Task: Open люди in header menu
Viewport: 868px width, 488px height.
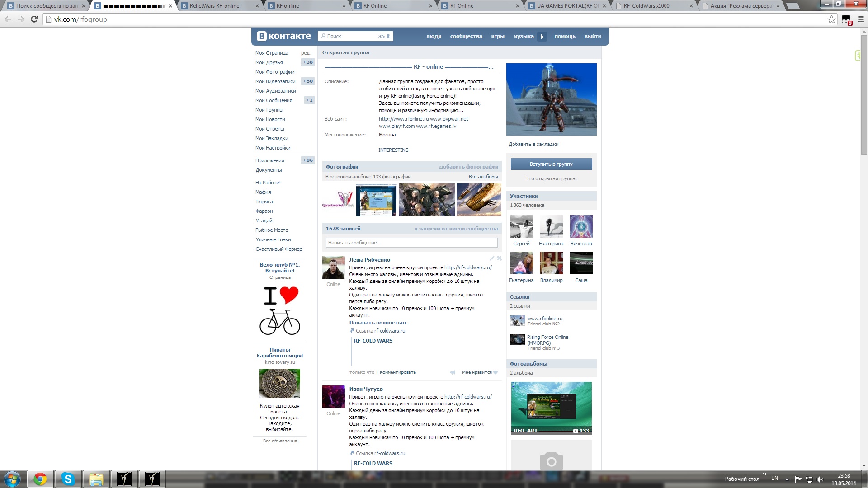Action: pyautogui.click(x=434, y=36)
